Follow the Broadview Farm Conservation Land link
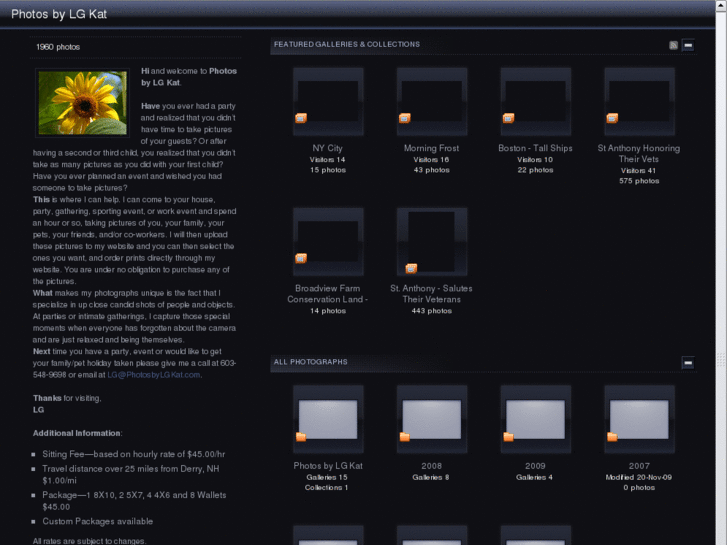727x545 pixels. click(327, 294)
